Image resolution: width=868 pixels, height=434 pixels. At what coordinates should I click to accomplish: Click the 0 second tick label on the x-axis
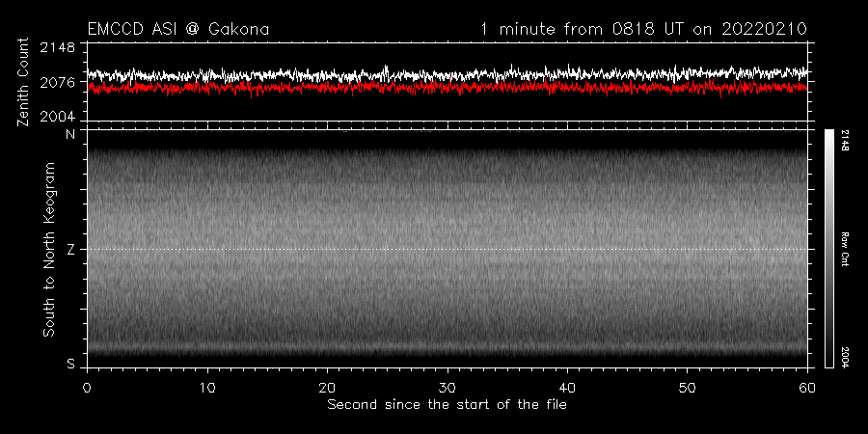click(88, 387)
